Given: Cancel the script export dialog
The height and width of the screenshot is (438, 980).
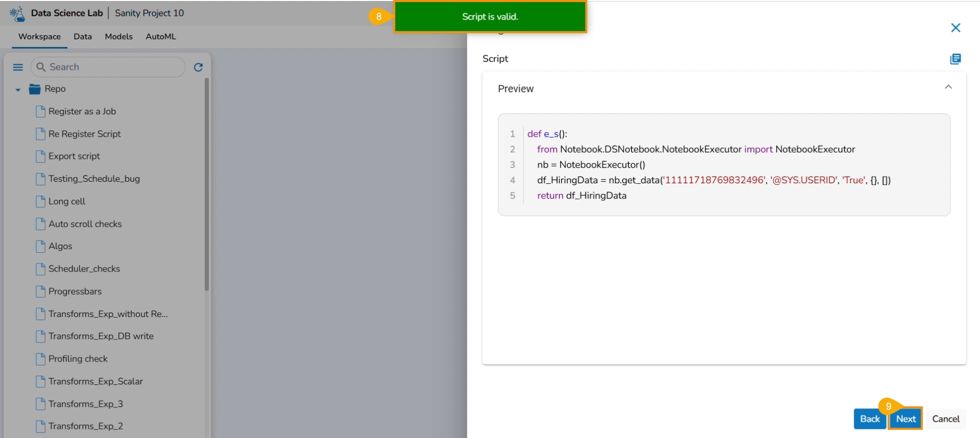Looking at the screenshot, I should tap(945, 419).
